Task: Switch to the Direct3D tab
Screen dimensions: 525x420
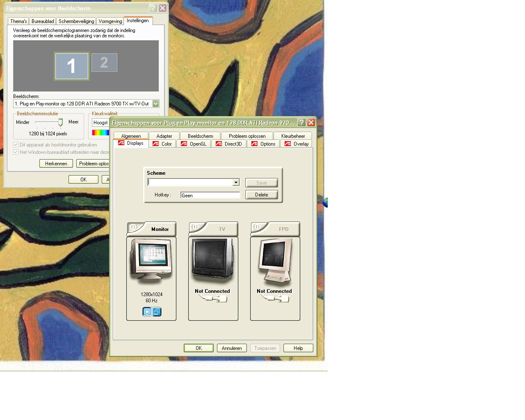Action: 229,144
